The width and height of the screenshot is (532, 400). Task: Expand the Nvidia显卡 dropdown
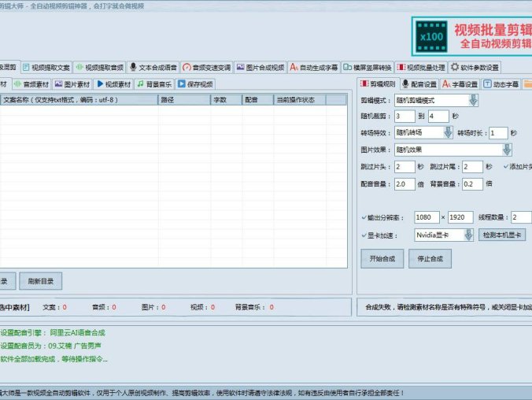pyautogui.click(x=468, y=235)
